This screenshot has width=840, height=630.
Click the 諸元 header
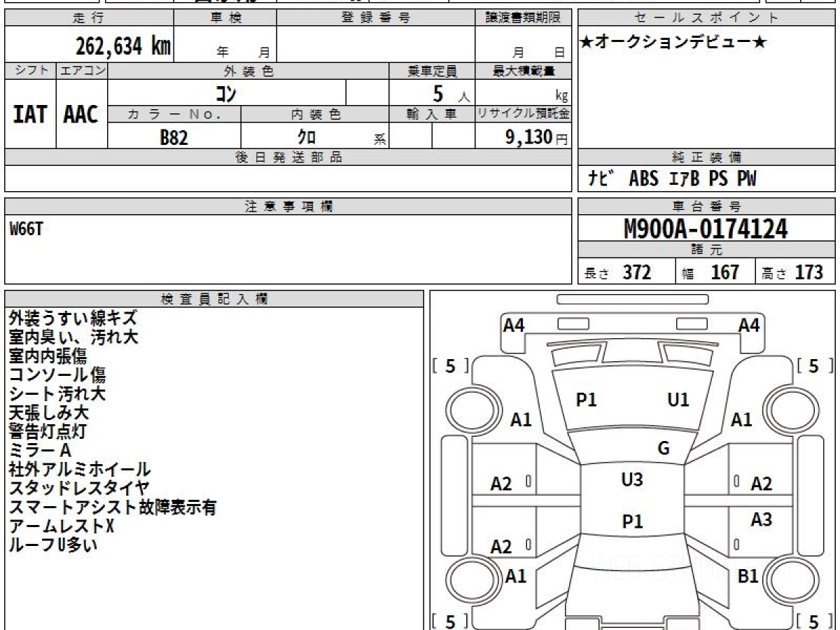pyautogui.click(x=706, y=250)
